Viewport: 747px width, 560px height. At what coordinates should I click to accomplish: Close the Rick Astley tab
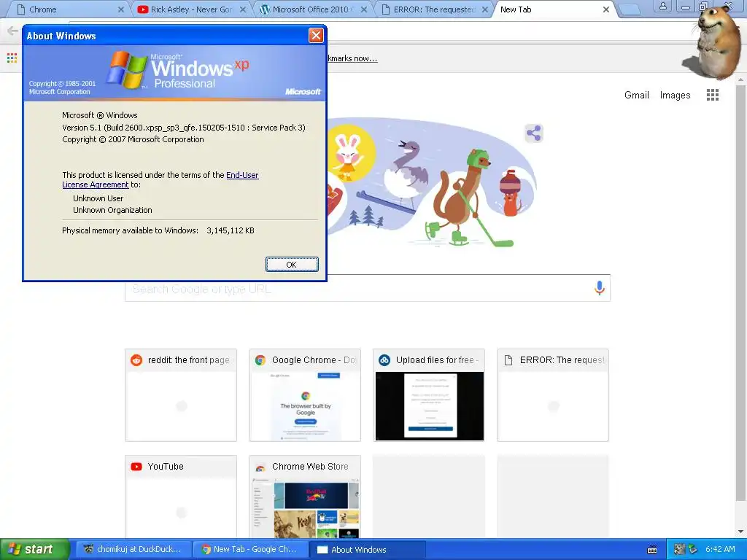[x=242, y=9]
